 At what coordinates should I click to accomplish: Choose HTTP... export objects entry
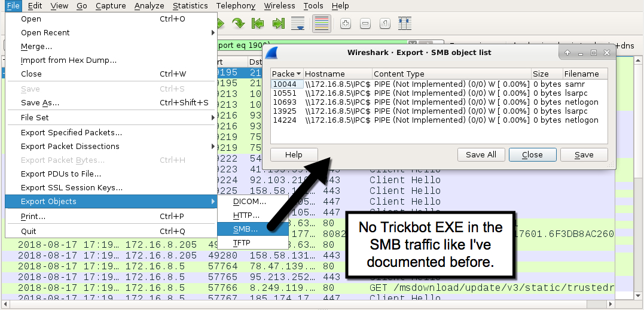(x=252, y=215)
